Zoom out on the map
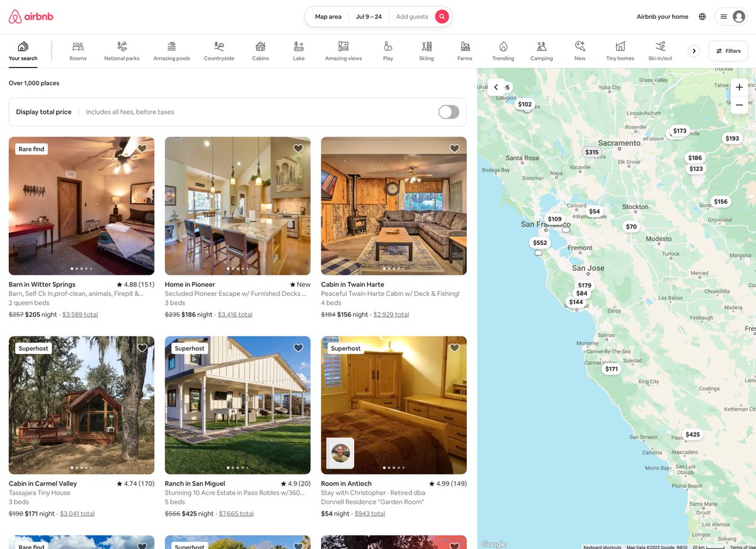The height and width of the screenshot is (549, 756). [739, 105]
